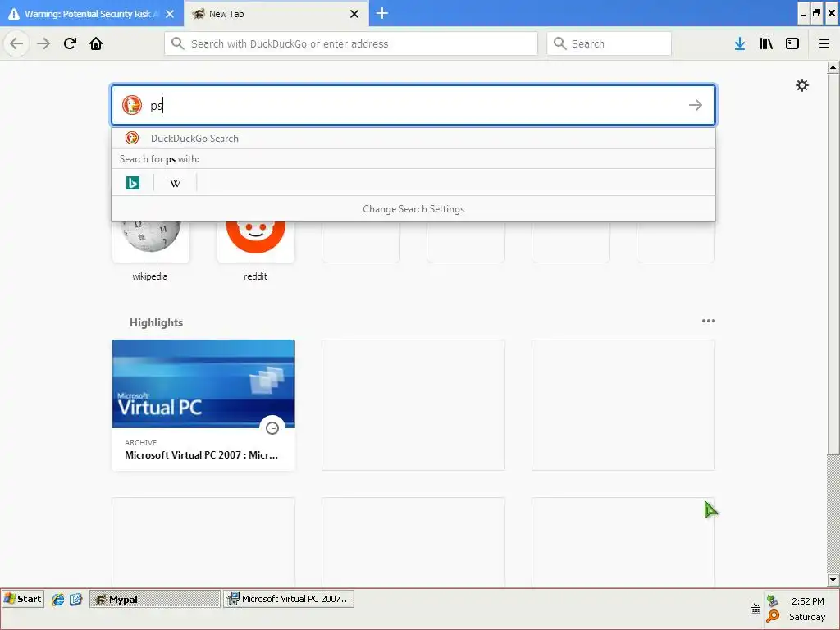Image resolution: width=840 pixels, height=630 pixels.
Task: Switch to Mypal taskbar button
Action: click(155, 599)
